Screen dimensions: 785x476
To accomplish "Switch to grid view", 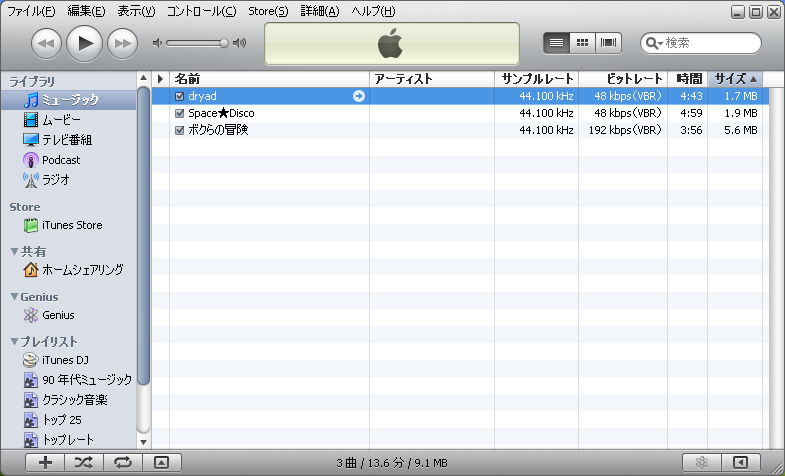I will click(582, 43).
